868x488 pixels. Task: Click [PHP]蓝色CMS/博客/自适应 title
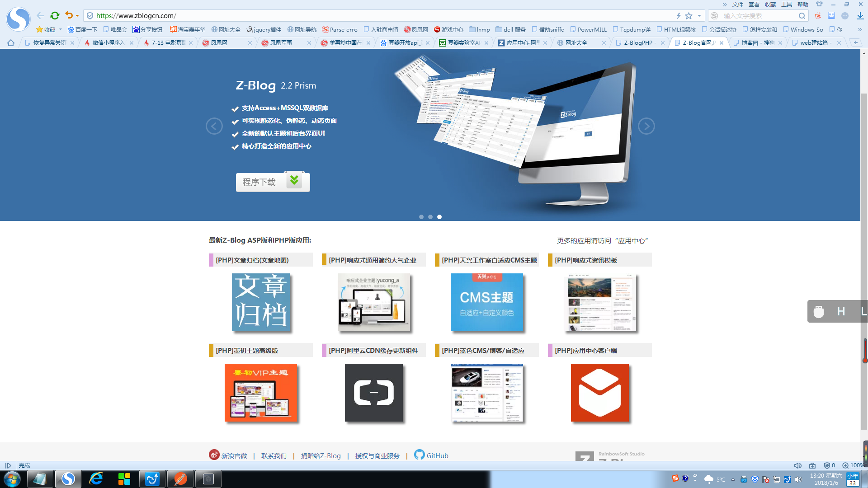tap(483, 350)
